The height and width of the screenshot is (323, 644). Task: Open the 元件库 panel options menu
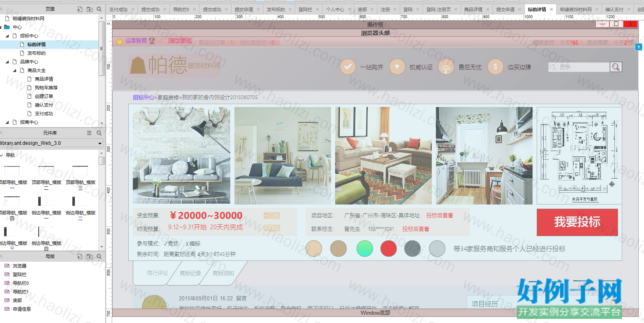tap(89, 133)
